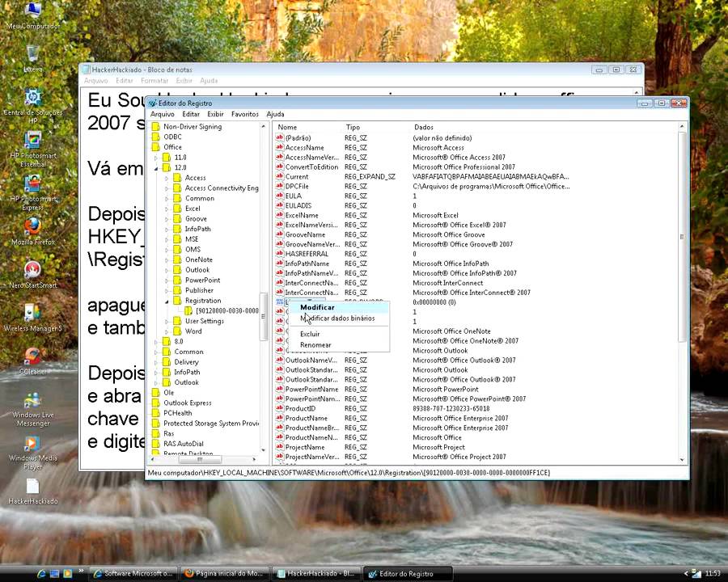Sort values by Dados column header
The image size is (728, 582).
pos(544,127)
